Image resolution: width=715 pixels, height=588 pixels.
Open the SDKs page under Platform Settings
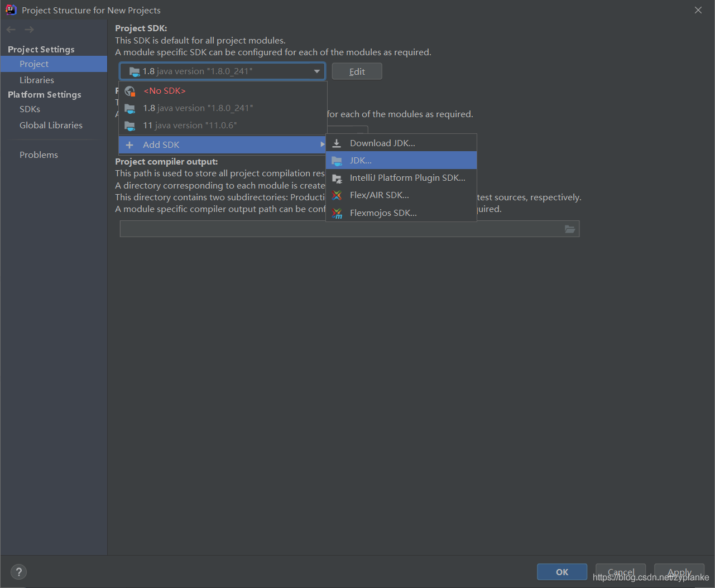tap(30, 109)
